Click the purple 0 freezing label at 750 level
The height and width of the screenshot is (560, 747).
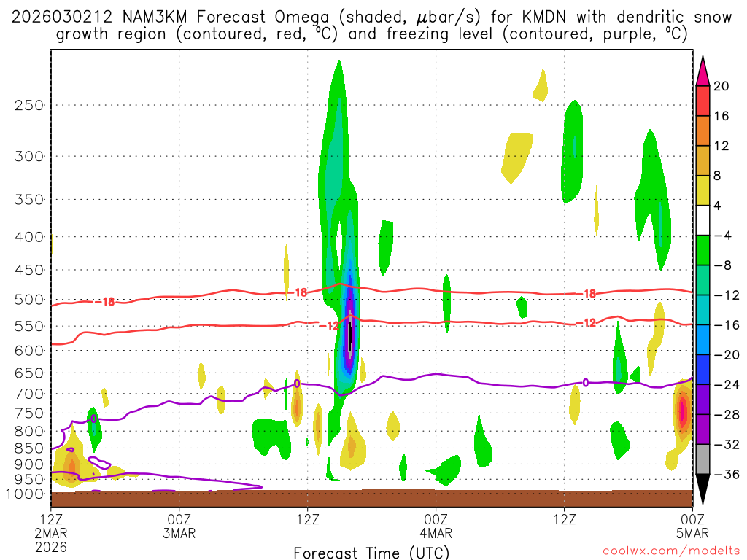93,419
